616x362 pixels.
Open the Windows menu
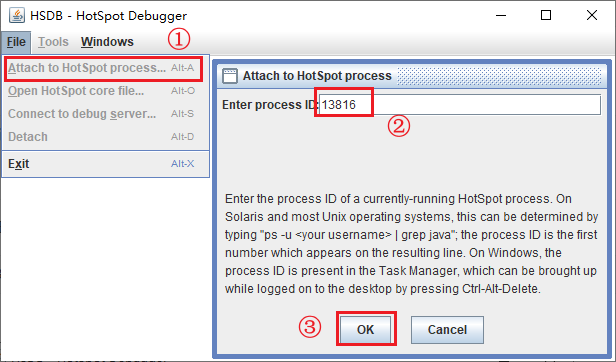point(107,42)
